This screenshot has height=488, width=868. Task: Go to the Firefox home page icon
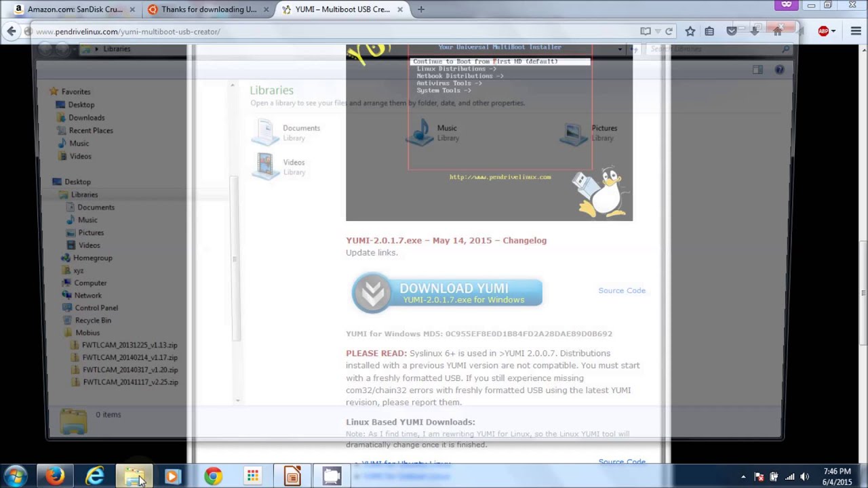777,31
